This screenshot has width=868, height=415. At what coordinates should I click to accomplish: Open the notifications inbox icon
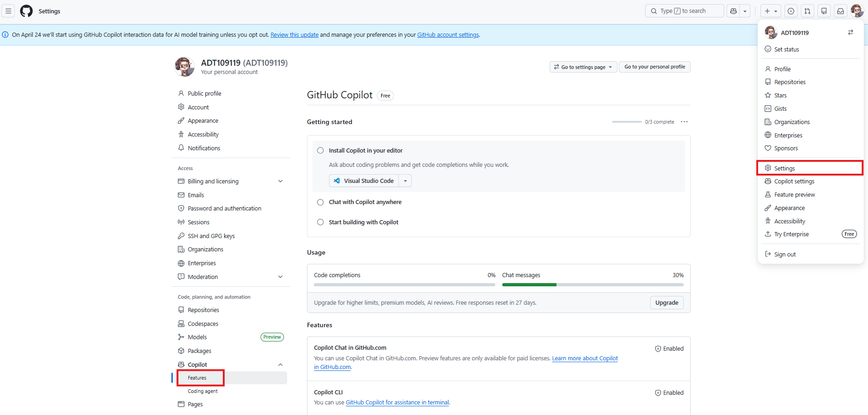point(840,11)
